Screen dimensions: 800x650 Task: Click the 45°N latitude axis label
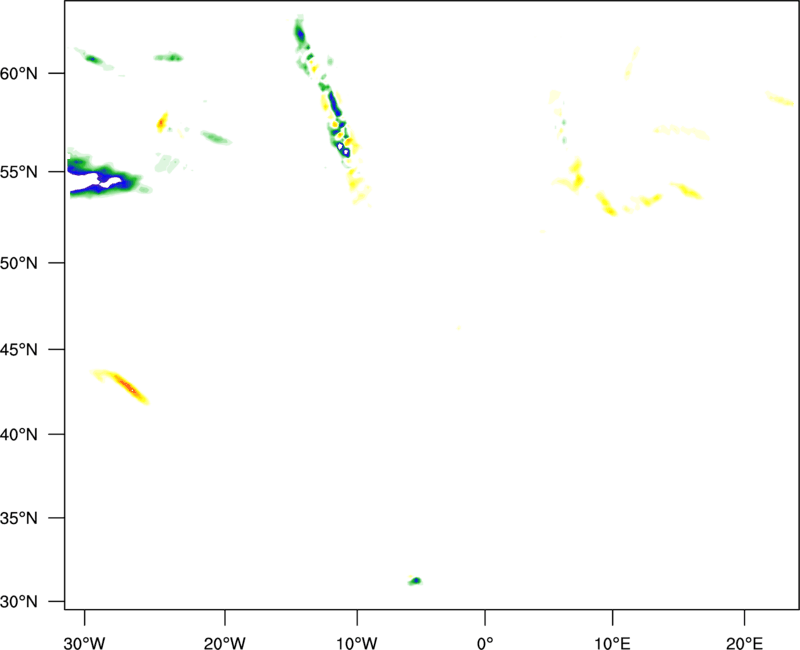(18, 349)
